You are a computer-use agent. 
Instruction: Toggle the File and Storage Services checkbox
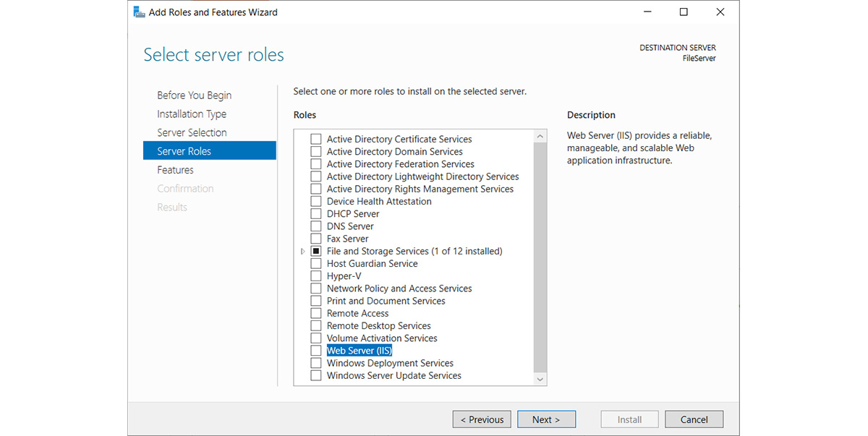point(315,251)
